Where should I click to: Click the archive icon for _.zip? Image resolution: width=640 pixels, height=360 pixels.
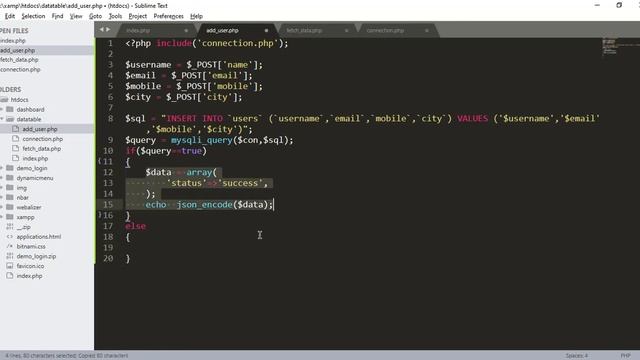point(10,227)
